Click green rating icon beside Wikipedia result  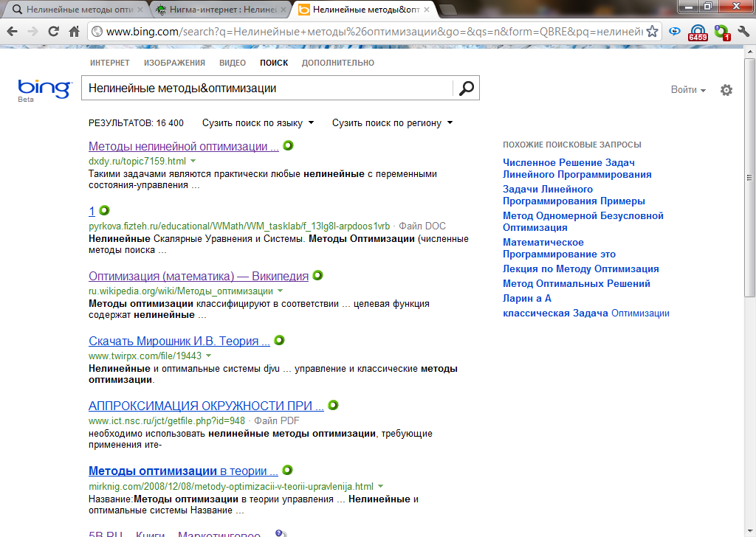pos(317,275)
